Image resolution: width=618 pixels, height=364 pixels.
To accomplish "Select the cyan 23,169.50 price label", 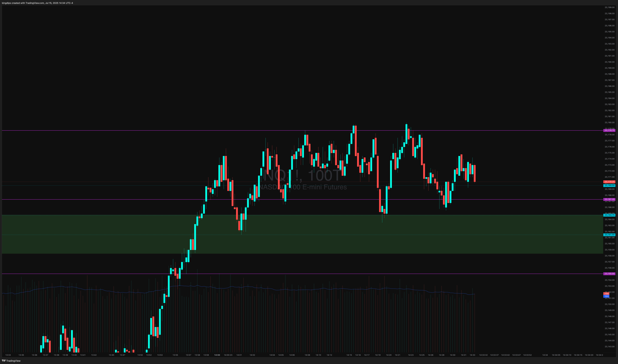I will (609, 186).
